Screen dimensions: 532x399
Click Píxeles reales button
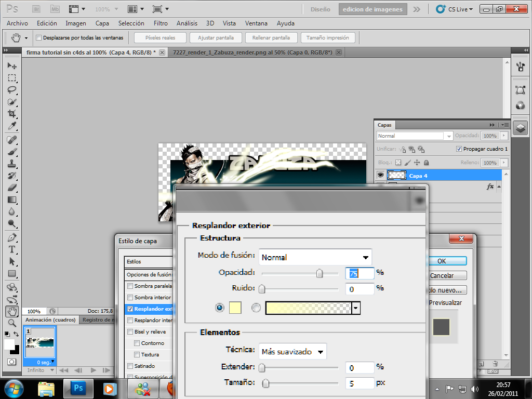point(160,37)
